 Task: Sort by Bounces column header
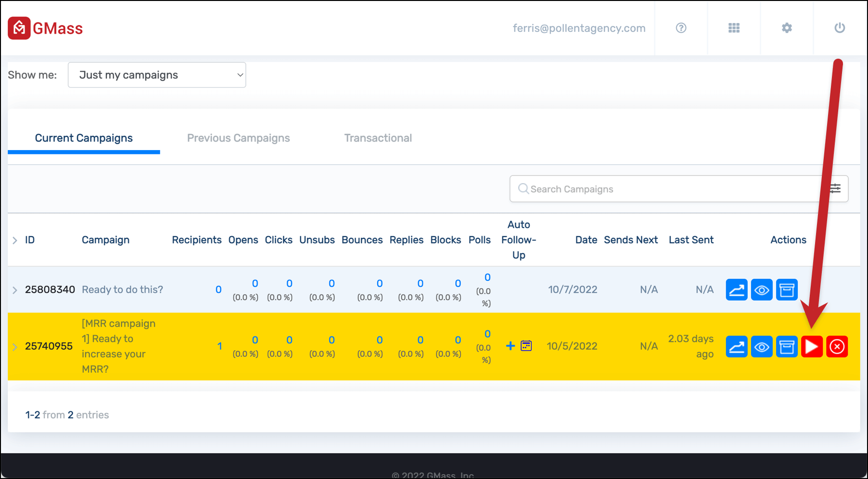click(362, 240)
